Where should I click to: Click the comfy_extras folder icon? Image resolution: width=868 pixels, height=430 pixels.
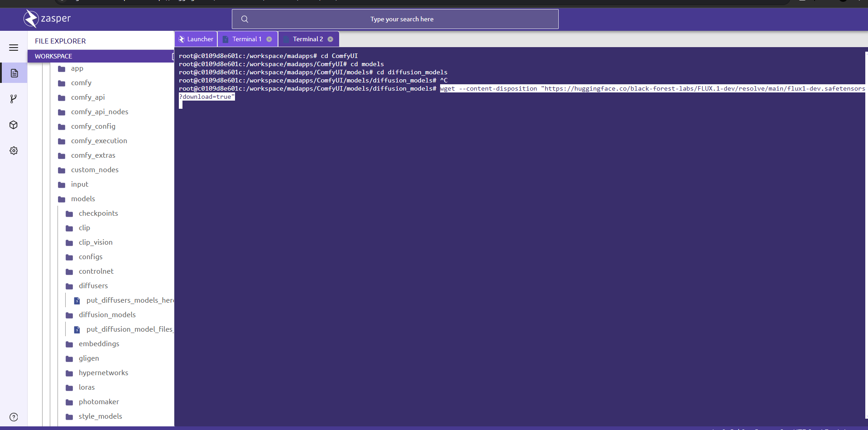coord(62,156)
